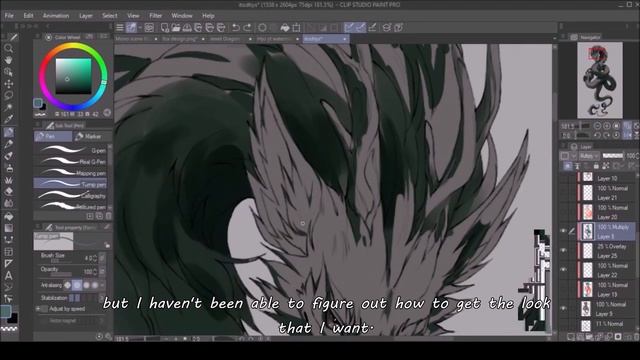Screen dimensions: 640x360
Task: Click the layer opacity slider in Layer panel
Action: click(x=613, y=156)
